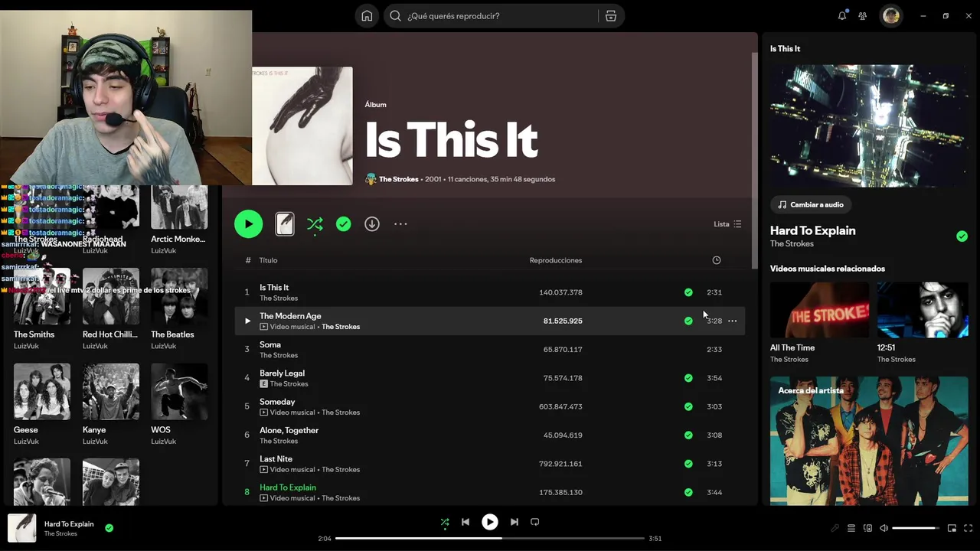Image resolution: width=980 pixels, height=551 pixels.
Task: Toggle repeat in the player bar
Action: [x=535, y=522]
